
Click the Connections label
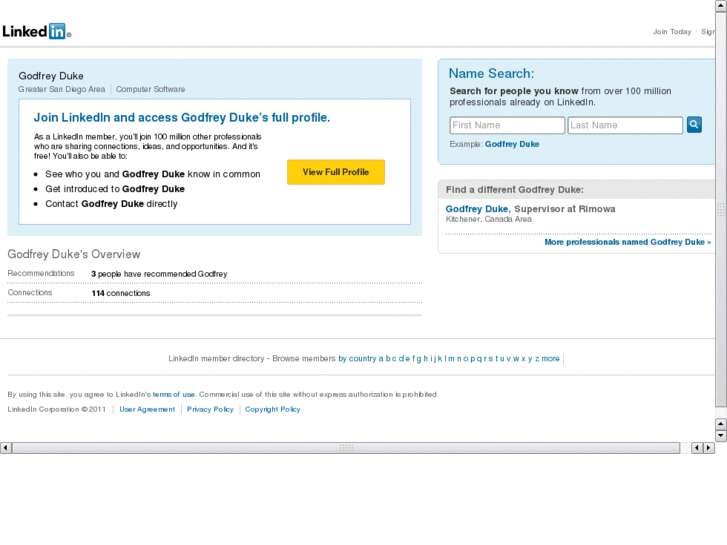30,293
